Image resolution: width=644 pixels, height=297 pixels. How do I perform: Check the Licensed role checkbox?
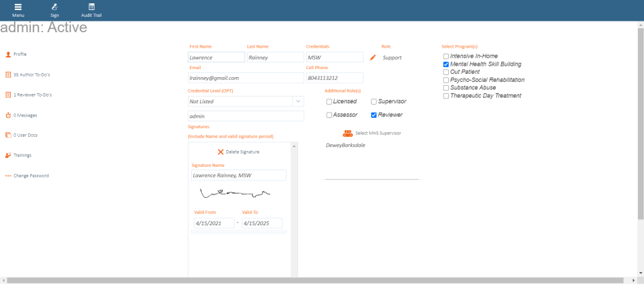(x=329, y=102)
